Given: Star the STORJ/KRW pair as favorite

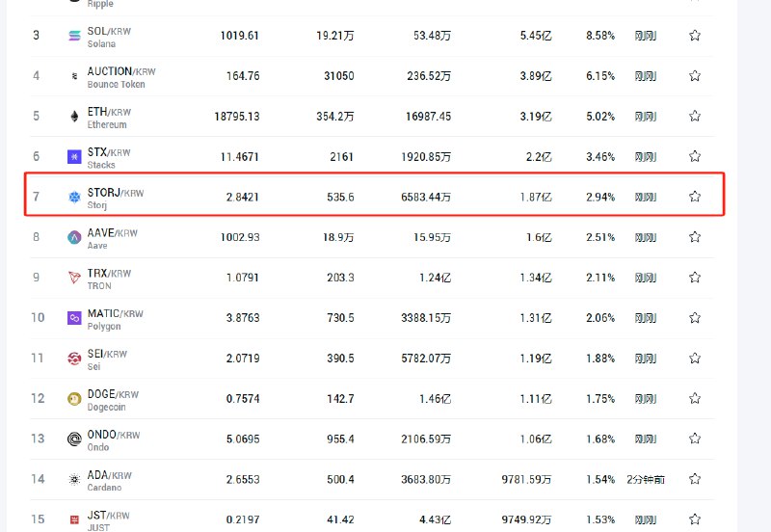Looking at the screenshot, I should point(695,197).
